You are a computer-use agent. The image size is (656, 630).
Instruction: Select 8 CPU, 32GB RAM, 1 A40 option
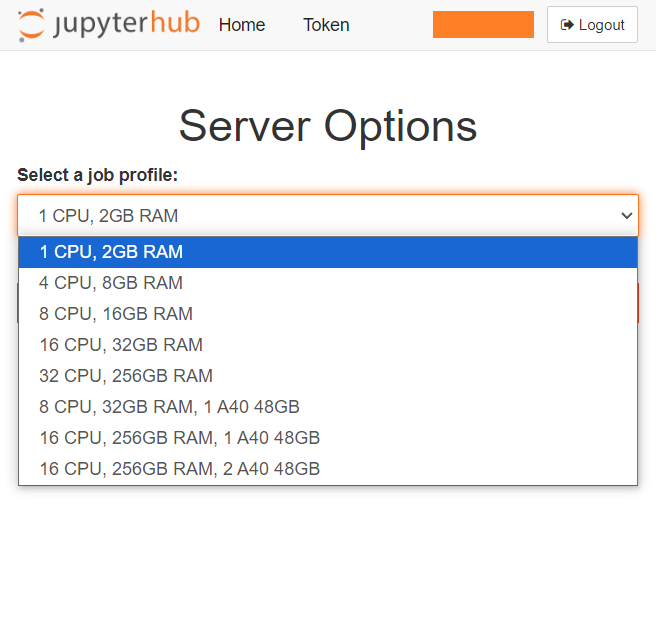(x=169, y=407)
